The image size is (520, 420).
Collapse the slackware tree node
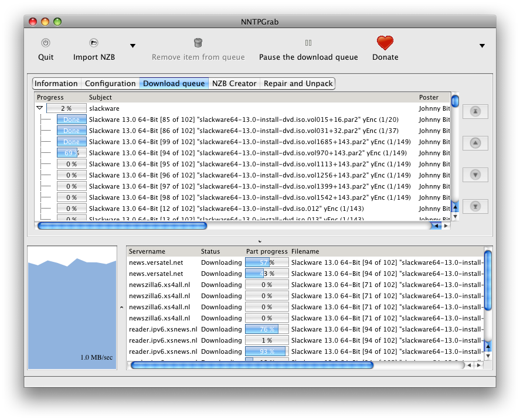(40, 108)
